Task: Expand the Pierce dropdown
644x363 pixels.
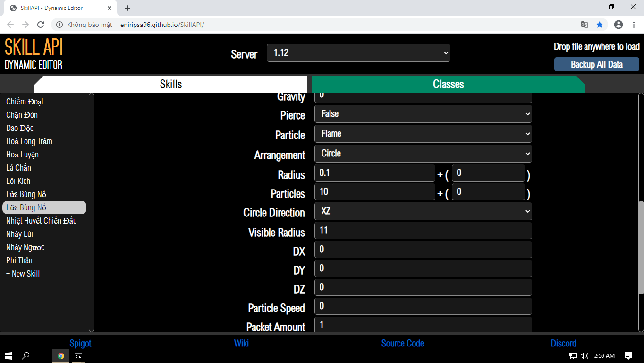Action: 423,114
